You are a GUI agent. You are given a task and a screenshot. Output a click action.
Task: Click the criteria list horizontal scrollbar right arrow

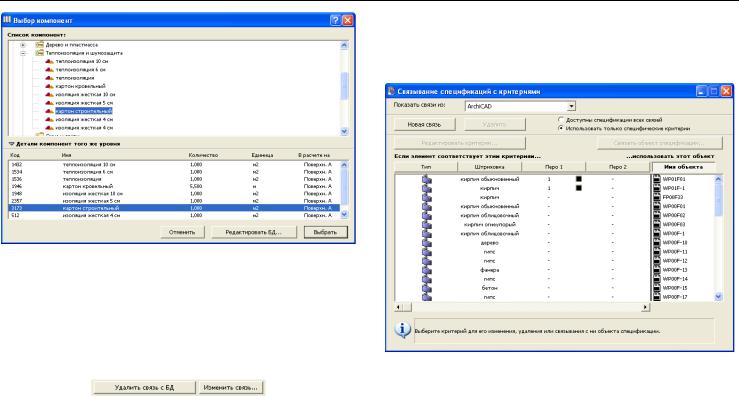coord(645,307)
